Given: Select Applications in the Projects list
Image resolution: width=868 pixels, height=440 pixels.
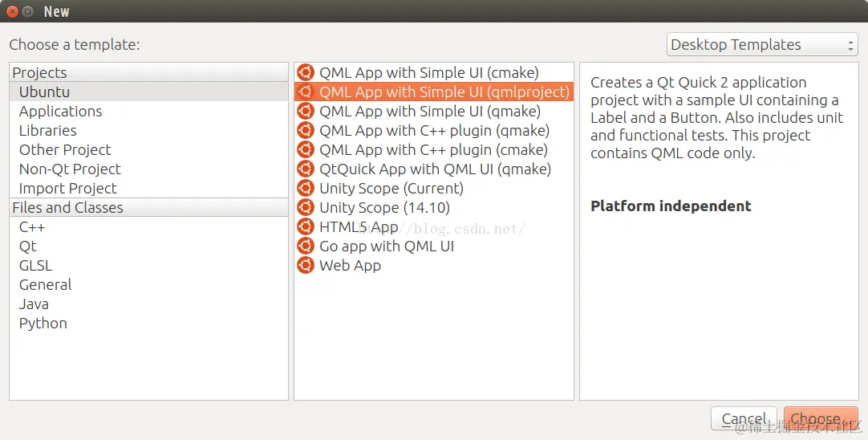Looking at the screenshot, I should [61, 112].
